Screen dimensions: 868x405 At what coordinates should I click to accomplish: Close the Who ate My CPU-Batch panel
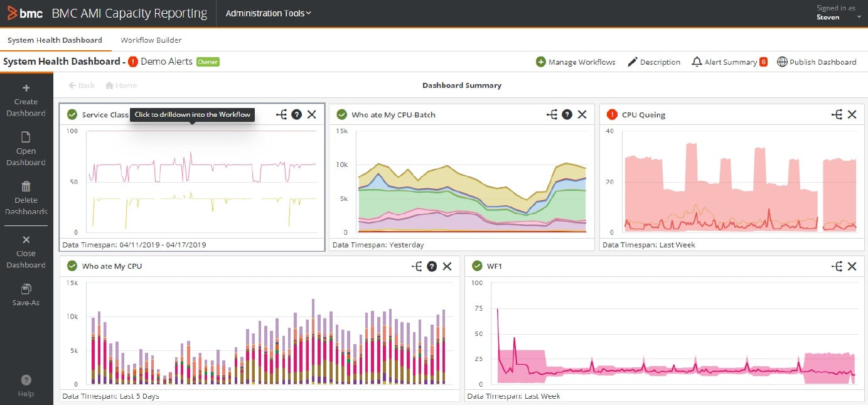tap(582, 114)
